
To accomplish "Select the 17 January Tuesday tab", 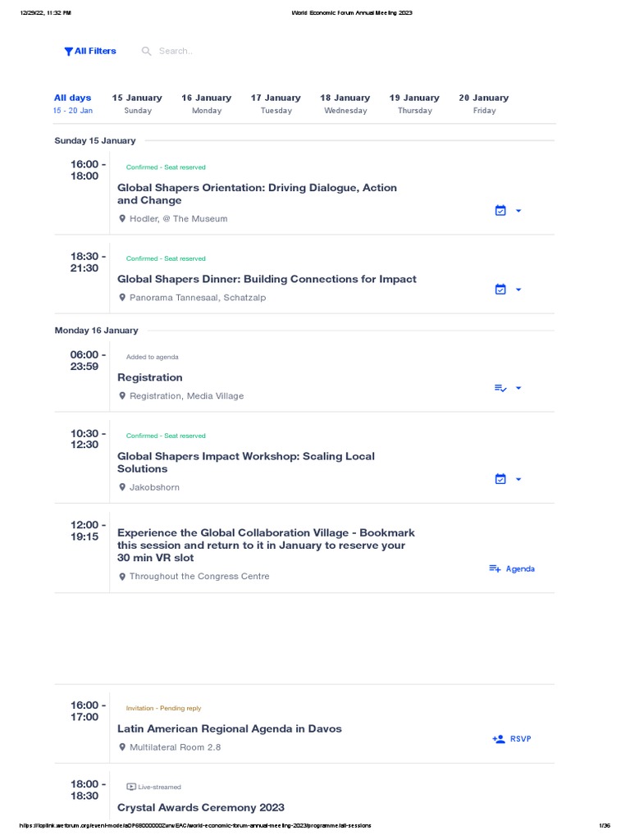I will point(276,103).
